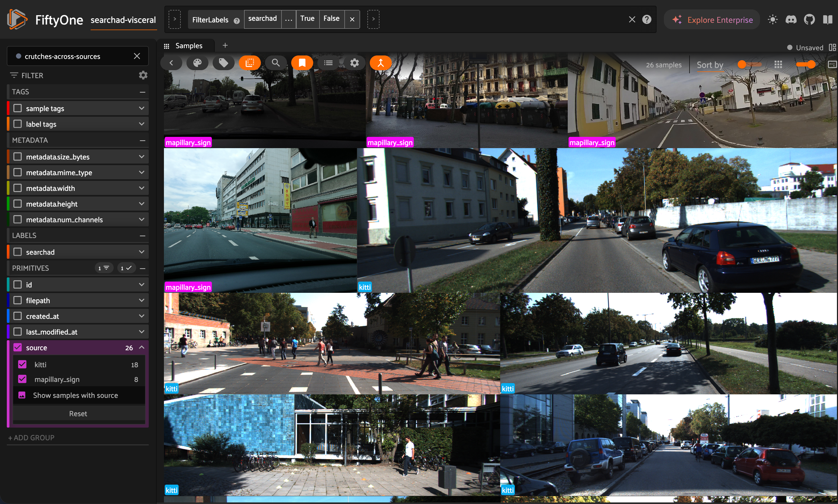Click the primitives filtered count badge
The height and width of the screenshot is (504, 838).
point(104,268)
